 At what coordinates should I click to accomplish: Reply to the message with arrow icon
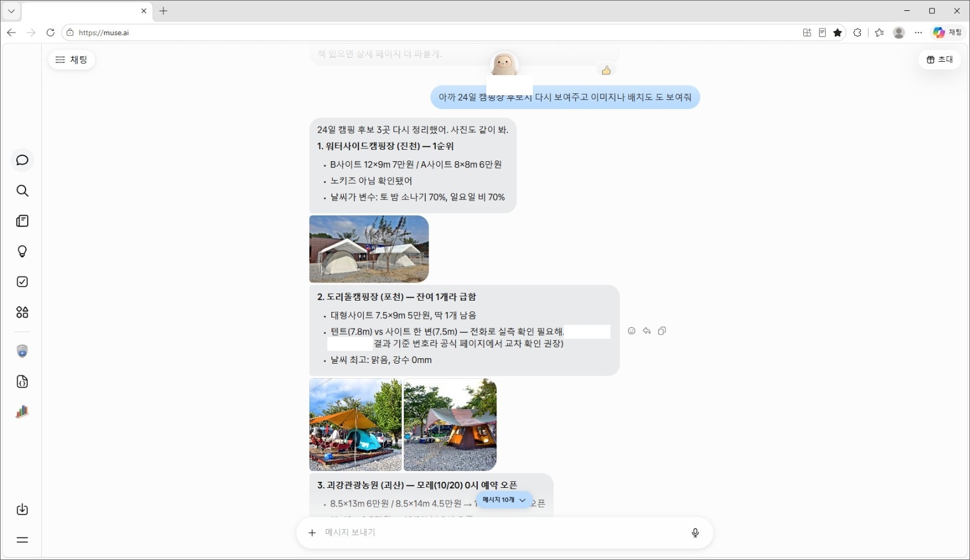coord(647,331)
